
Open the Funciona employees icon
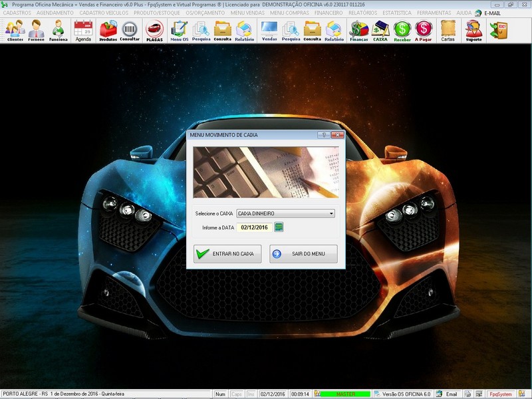click(58, 31)
